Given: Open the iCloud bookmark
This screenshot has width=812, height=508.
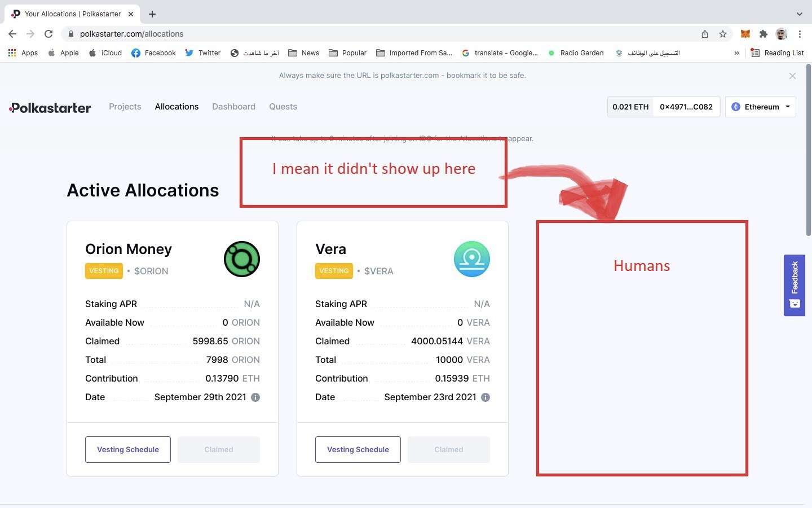Looking at the screenshot, I should pyautogui.click(x=105, y=52).
